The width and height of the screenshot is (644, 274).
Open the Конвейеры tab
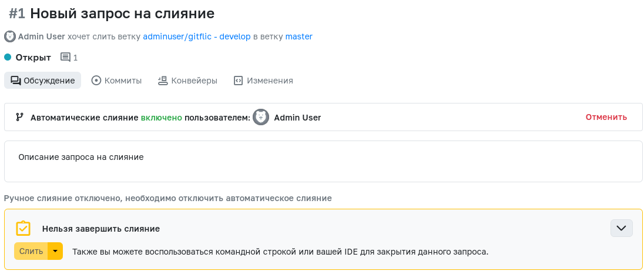pos(187,81)
